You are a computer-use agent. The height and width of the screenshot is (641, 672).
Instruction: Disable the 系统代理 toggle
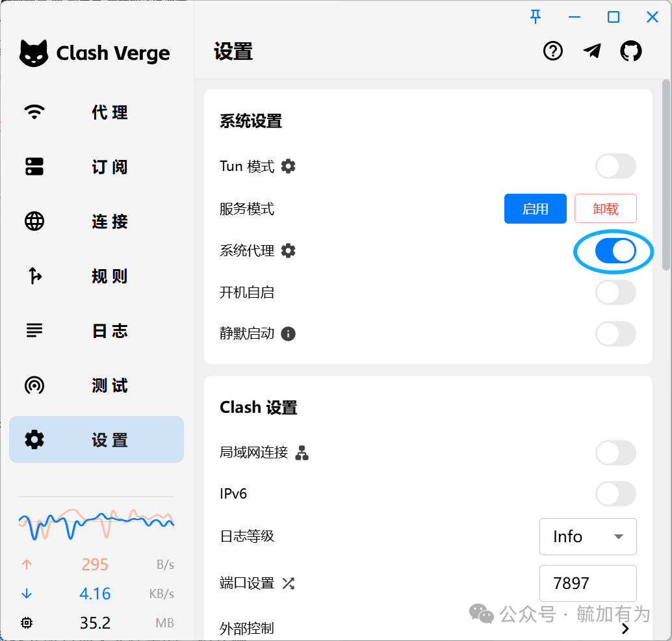pyautogui.click(x=614, y=251)
